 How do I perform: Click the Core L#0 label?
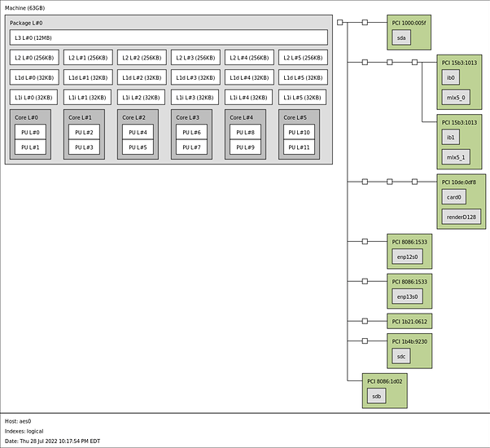click(26, 117)
